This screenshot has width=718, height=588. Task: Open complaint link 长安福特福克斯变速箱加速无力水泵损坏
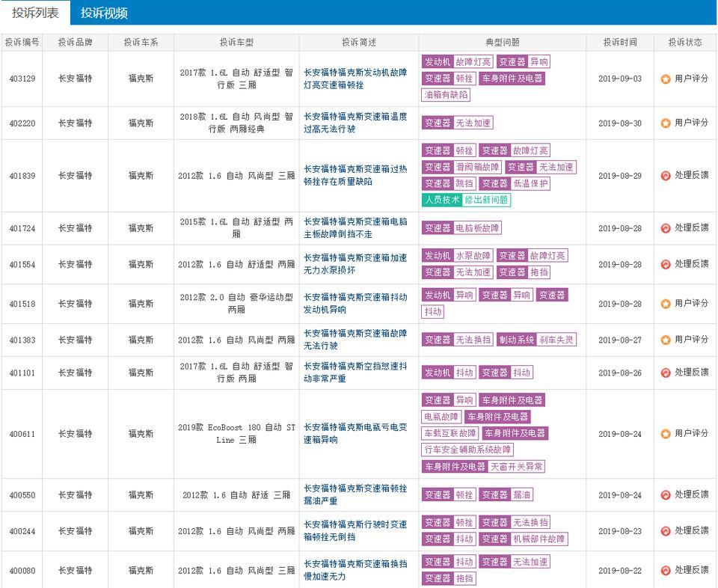(x=355, y=264)
